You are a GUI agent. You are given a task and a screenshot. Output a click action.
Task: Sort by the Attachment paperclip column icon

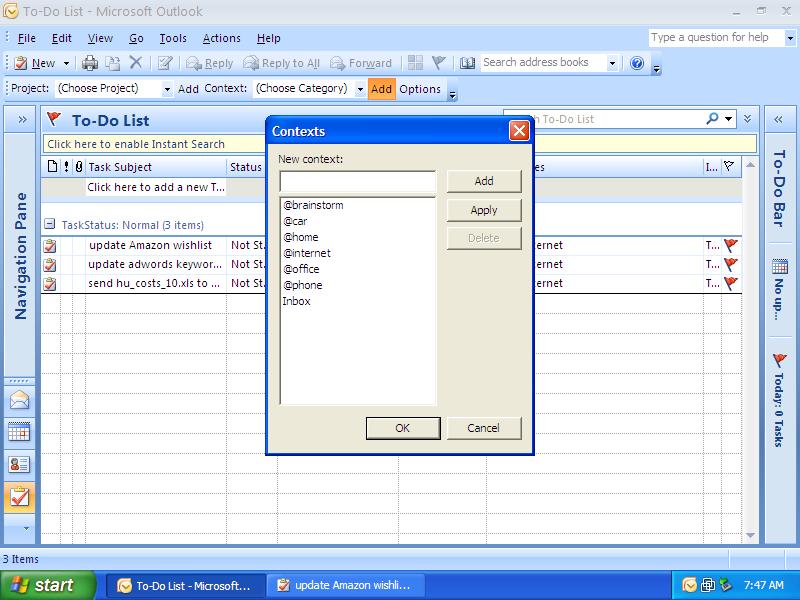pyautogui.click(x=79, y=166)
